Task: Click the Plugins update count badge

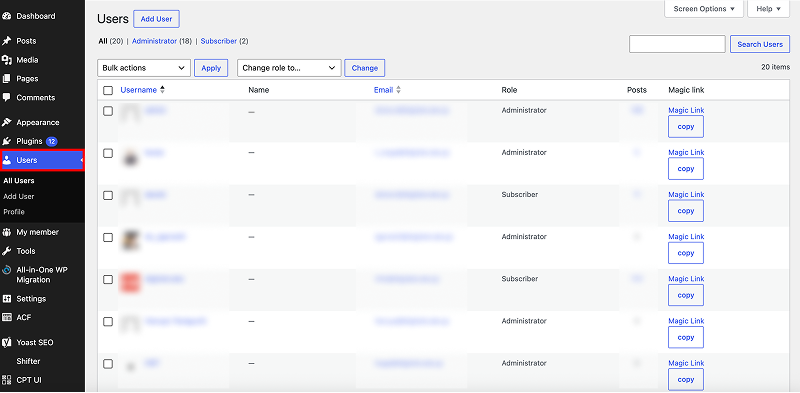Action: pyautogui.click(x=52, y=141)
